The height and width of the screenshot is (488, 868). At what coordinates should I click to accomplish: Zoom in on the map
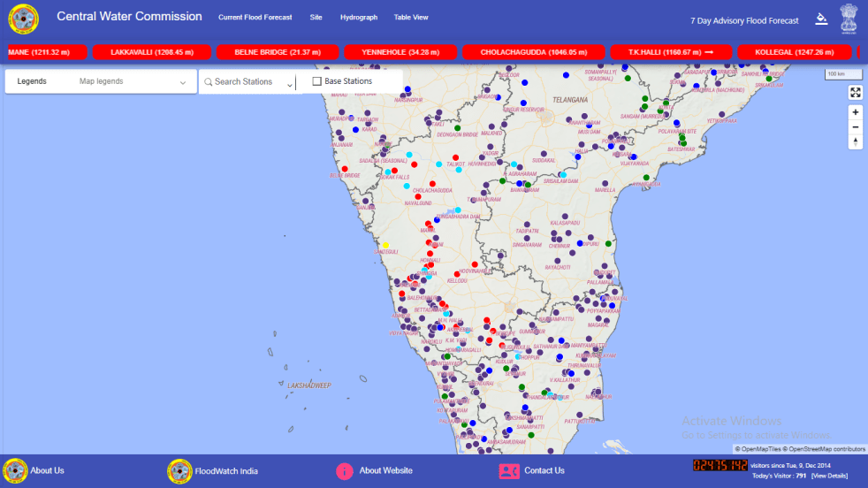click(x=855, y=112)
